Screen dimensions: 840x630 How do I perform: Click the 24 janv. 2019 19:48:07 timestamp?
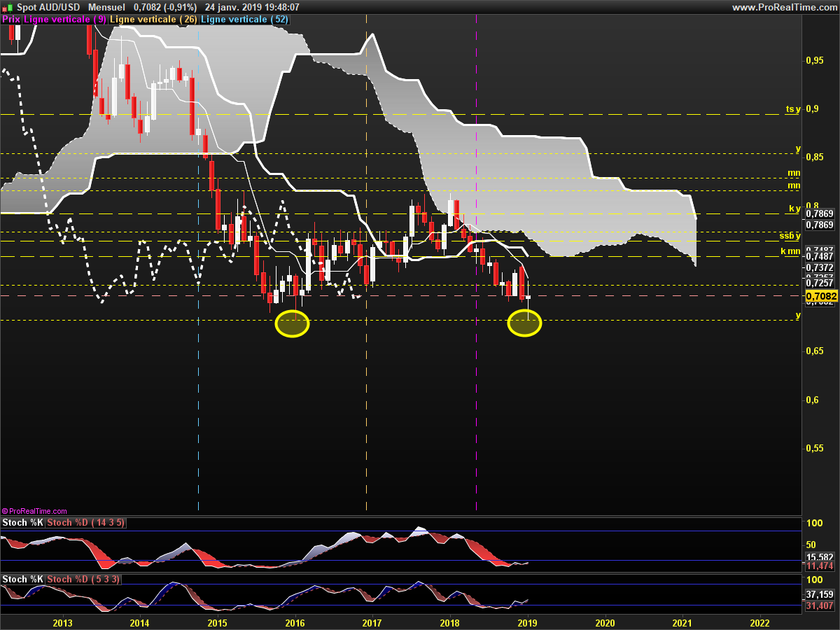tap(252, 7)
